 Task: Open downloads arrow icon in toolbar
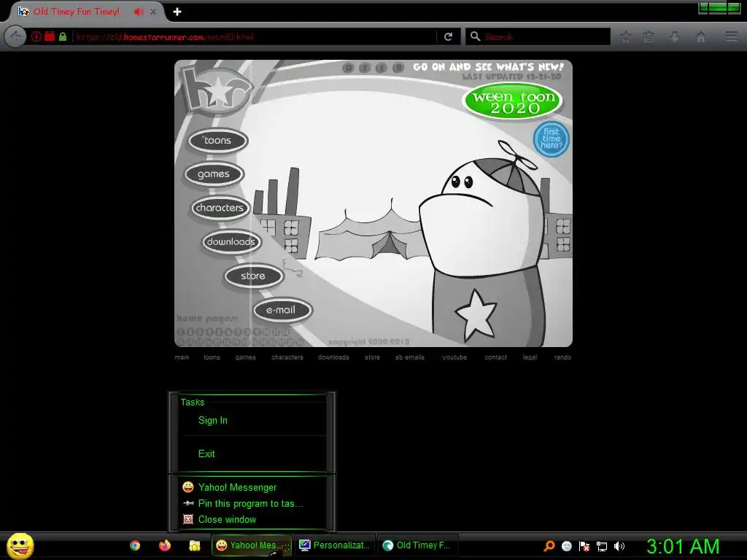pyautogui.click(x=675, y=36)
